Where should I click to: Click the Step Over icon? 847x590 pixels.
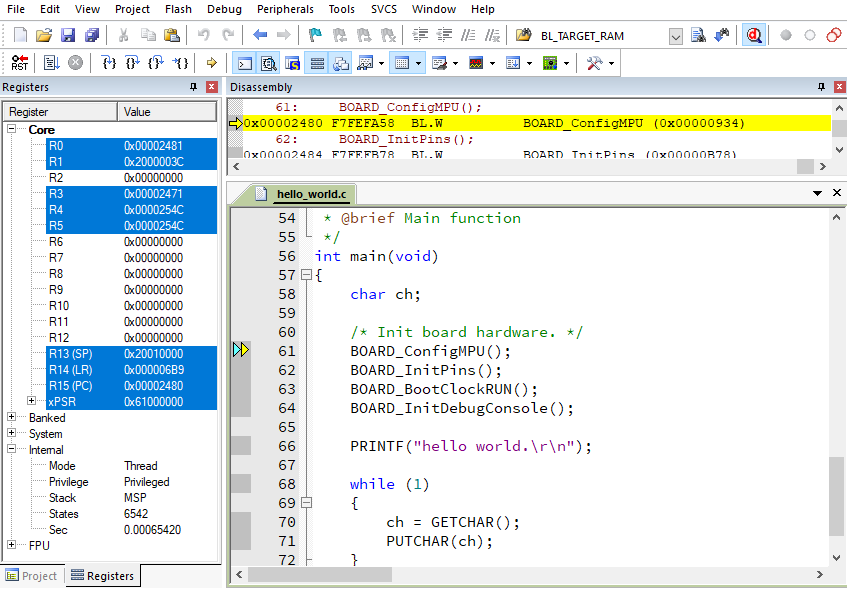[x=133, y=63]
